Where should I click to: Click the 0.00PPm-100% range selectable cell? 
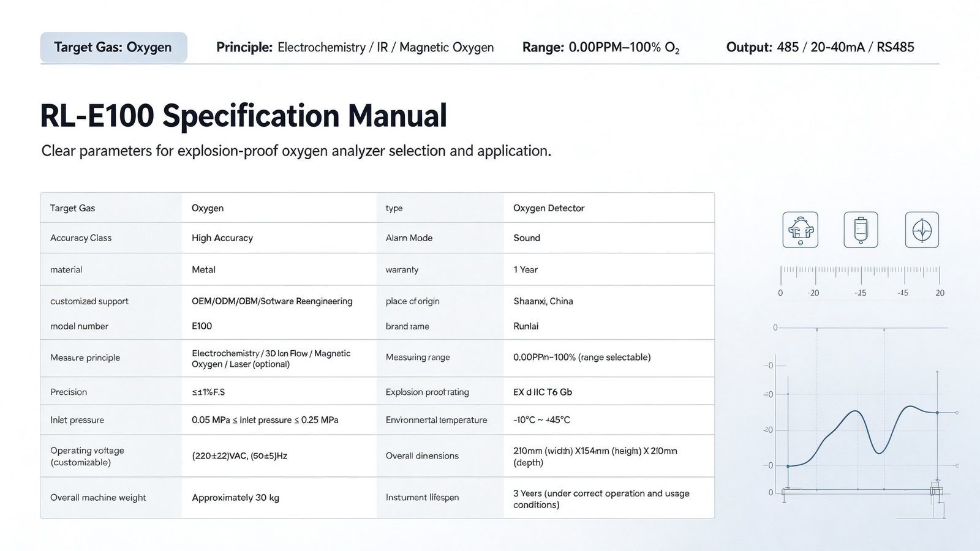pos(582,357)
